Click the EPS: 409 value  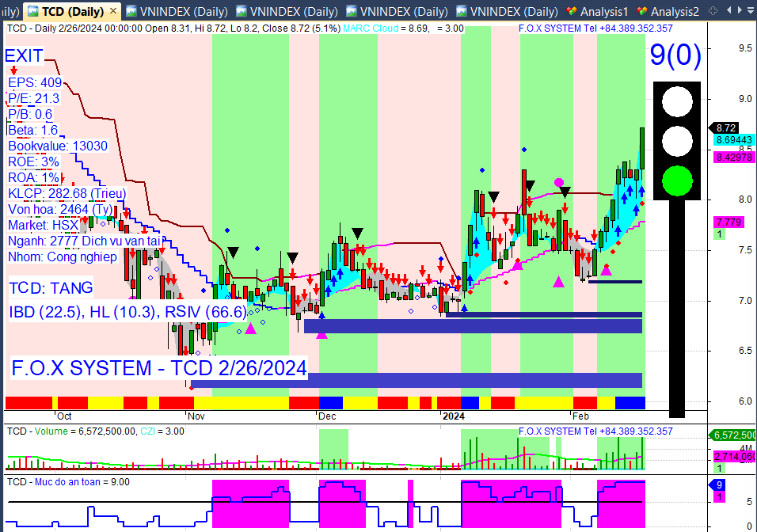tap(35, 82)
